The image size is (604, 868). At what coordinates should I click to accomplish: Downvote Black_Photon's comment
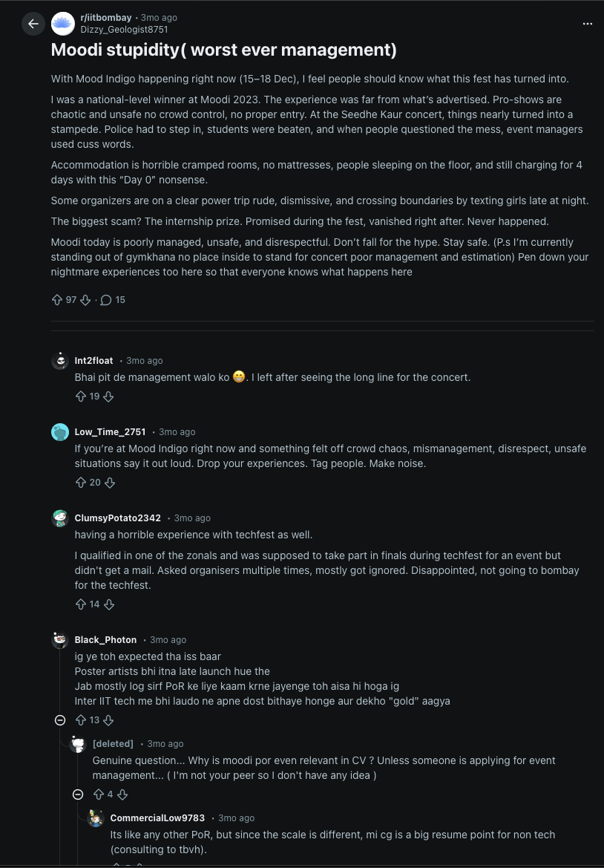coord(108,720)
